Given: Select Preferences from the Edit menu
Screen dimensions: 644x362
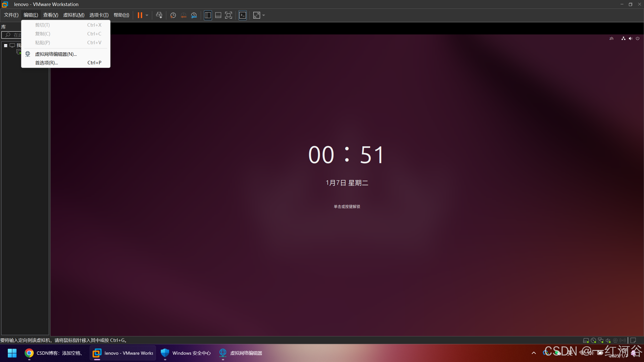Looking at the screenshot, I should [x=47, y=63].
